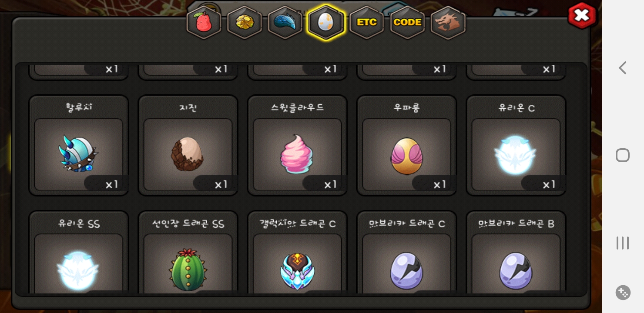Choose the 스윗클라우드 pink cotton candy egg

tap(297, 146)
